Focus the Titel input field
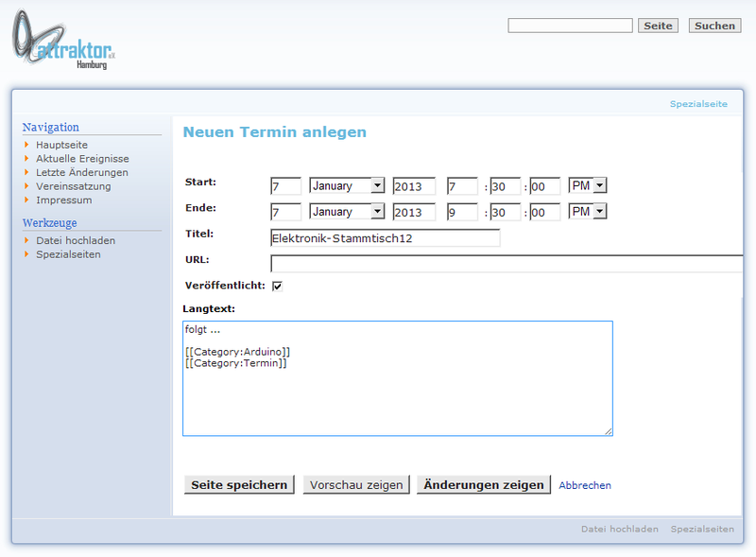 (385, 238)
